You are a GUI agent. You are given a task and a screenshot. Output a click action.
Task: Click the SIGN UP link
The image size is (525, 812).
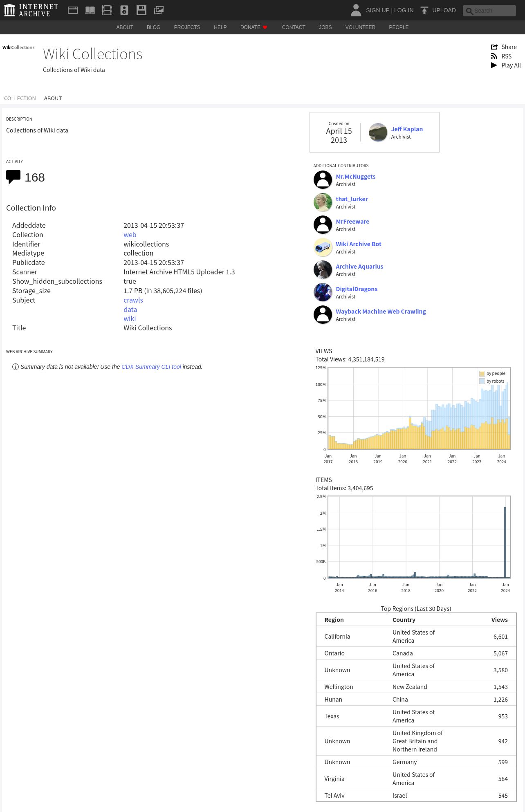(377, 10)
